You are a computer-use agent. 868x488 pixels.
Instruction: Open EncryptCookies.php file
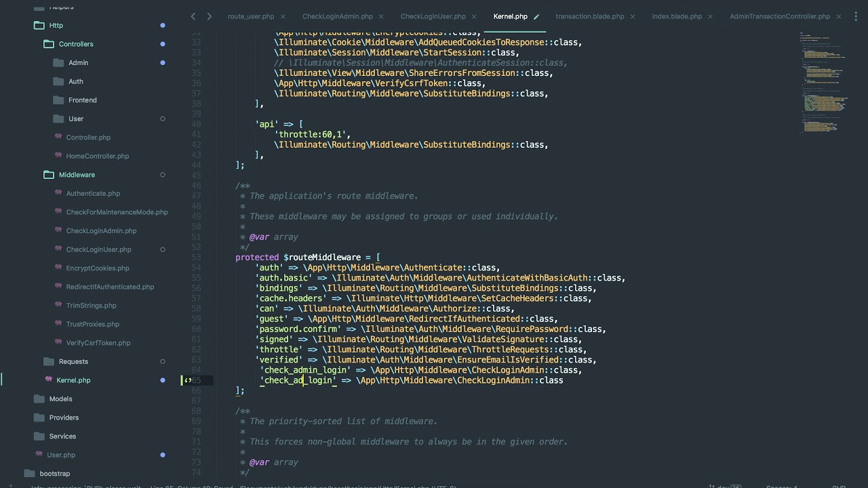pyautogui.click(x=98, y=268)
